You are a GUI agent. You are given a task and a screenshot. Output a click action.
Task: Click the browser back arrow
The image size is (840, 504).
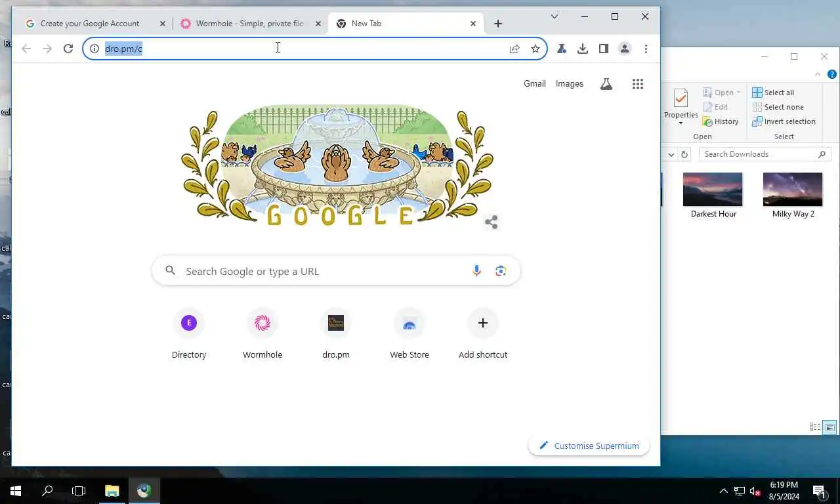pyautogui.click(x=26, y=49)
